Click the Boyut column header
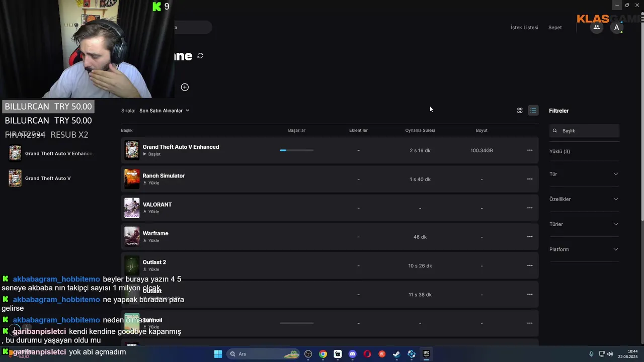Viewport: 644px width, 362px height. (481, 130)
